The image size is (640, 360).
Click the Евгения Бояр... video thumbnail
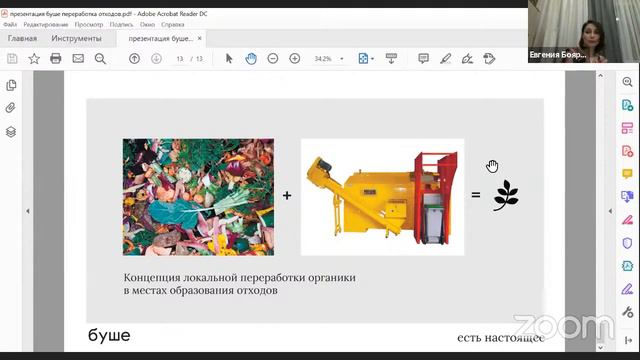tap(584, 31)
